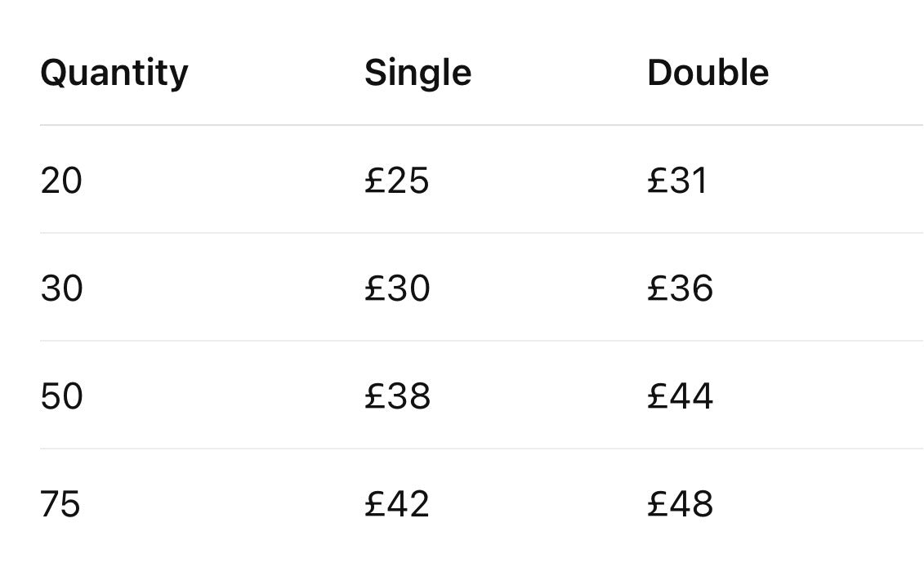The image size is (924, 581).
Task: Select the Single column header
Action: pyautogui.click(x=417, y=74)
